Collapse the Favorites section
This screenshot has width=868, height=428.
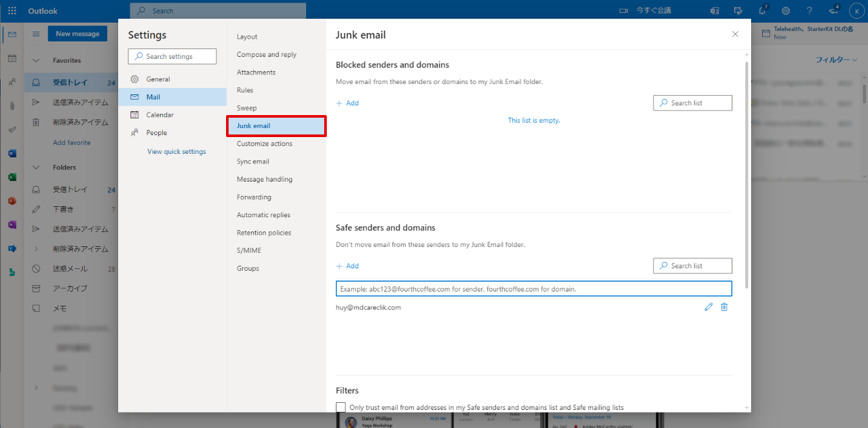(x=36, y=60)
